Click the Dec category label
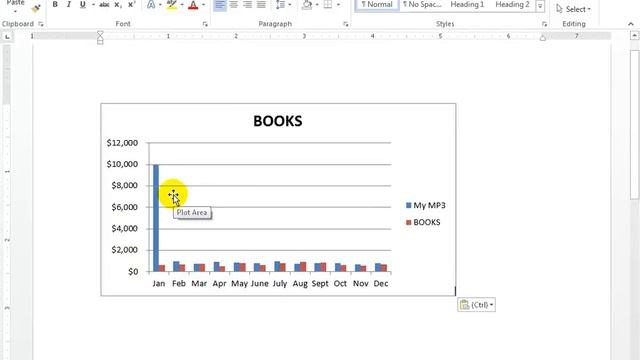Image resolution: width=640 pixels, height=360 pixels. pyautogui.click(x=381, y=284)
